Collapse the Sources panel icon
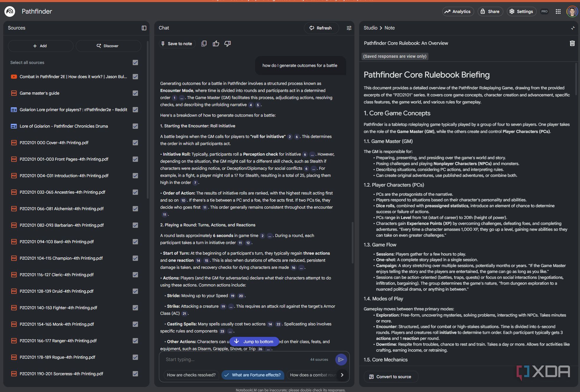Image resolution: width=580 pixels, height=392 pixels. point(144,28)
